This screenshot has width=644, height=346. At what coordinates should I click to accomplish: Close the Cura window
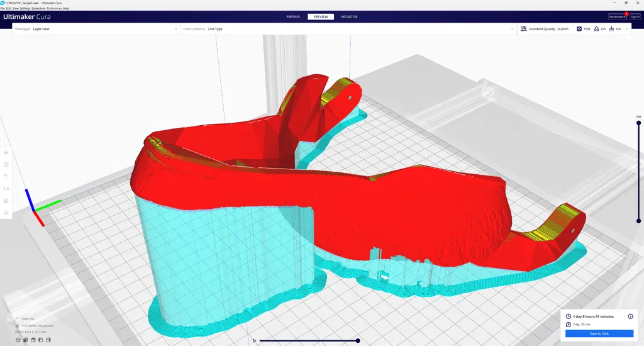638,3
